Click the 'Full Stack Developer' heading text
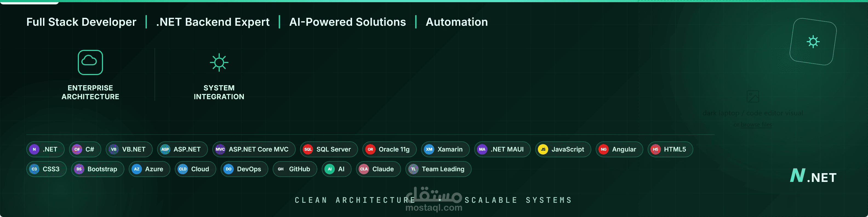 [81, 22]
